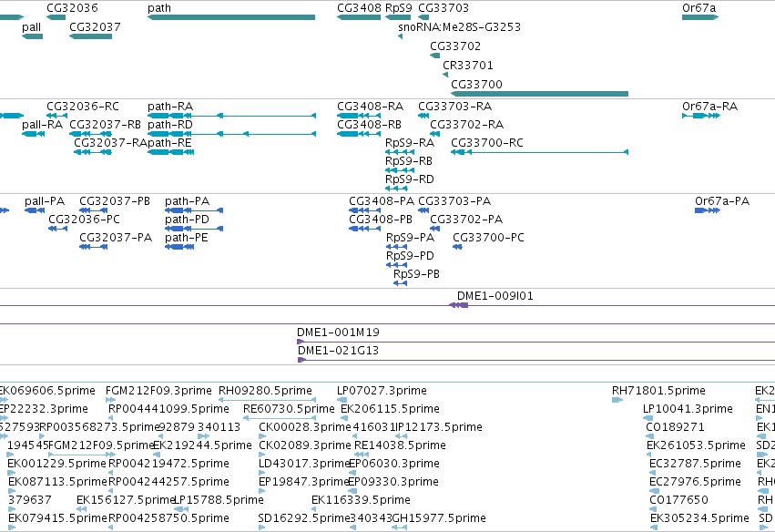Select the CO189271 EST label
The width and height of the screenshot is (775, 532).
[x=675, y=427]
